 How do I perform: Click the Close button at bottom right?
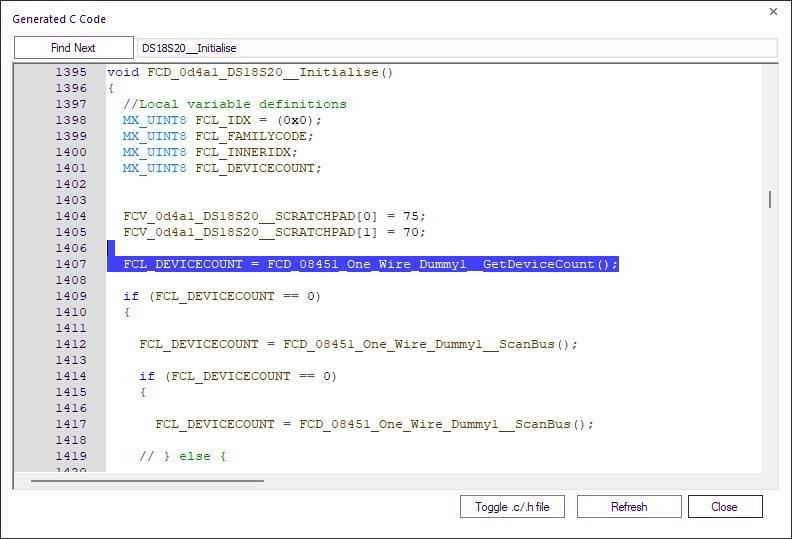point(724,507)
